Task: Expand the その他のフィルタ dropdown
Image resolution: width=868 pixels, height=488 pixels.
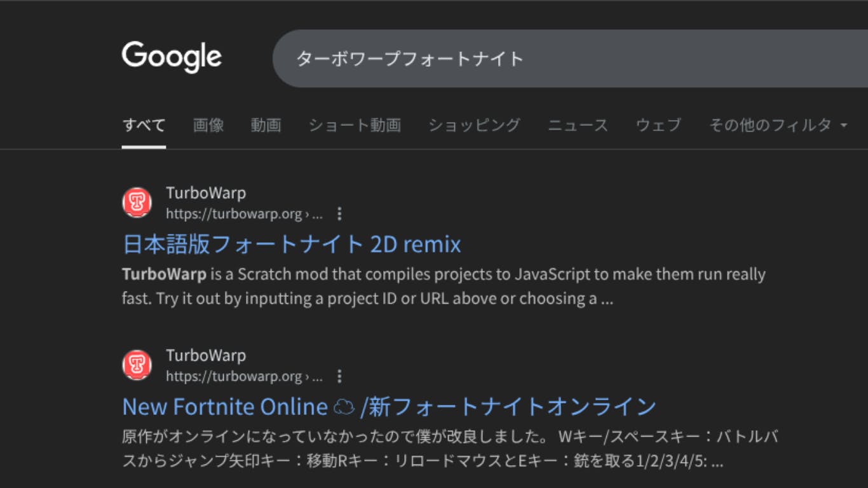Action: click(778, 125)
